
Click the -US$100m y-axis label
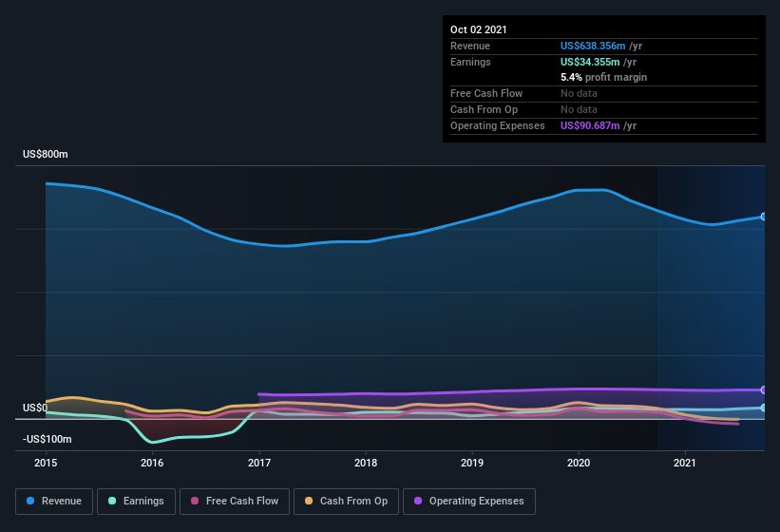click(x=48, y=439)
